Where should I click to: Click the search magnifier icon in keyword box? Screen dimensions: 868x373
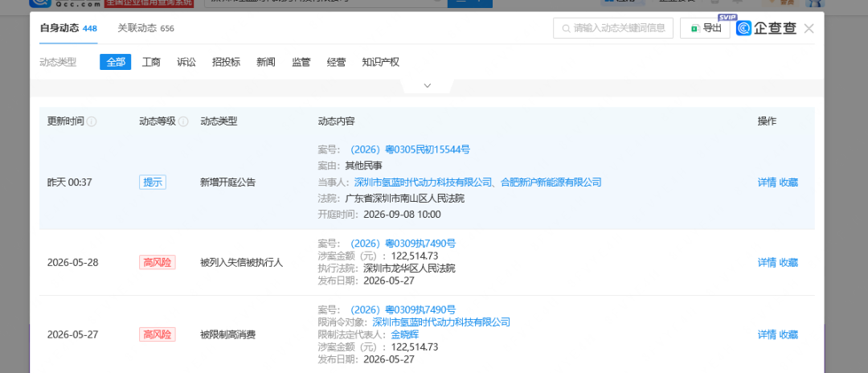566,28
